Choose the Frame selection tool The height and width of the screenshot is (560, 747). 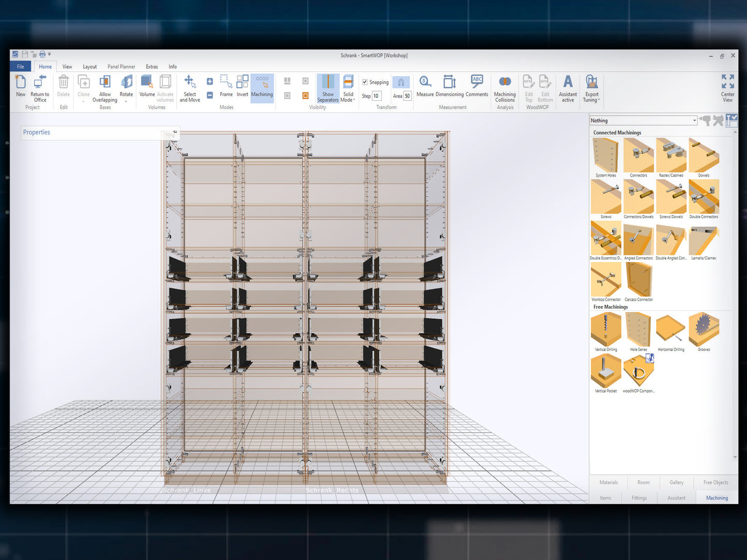pos(226,86)
